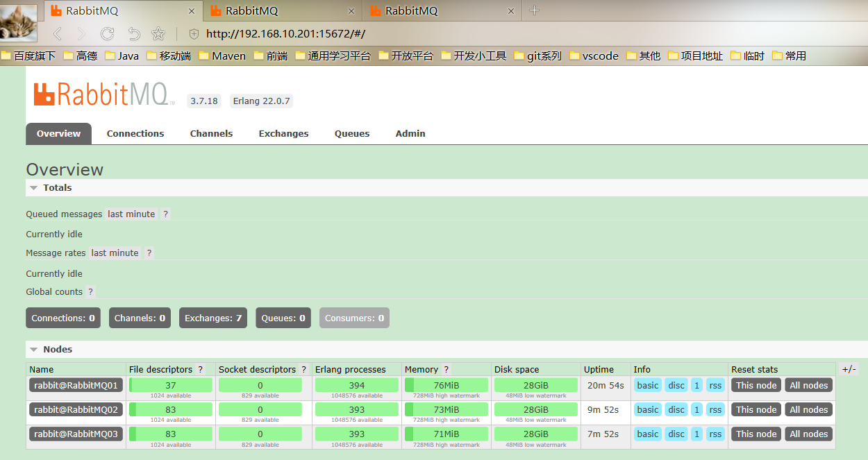Open the 移动端 bookmark folder

(x=169, y=56)
